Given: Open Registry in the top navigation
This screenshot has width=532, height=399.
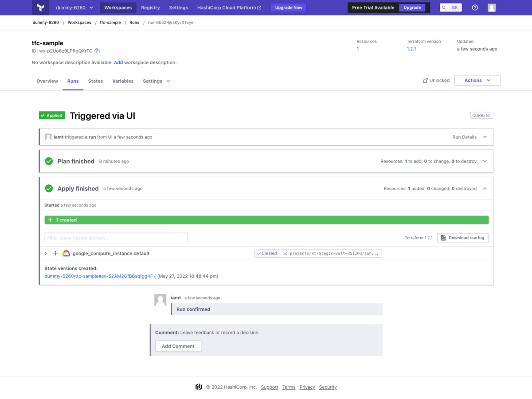Looking at the screenshot, I should pyautogui.click(x=150, y=8).
